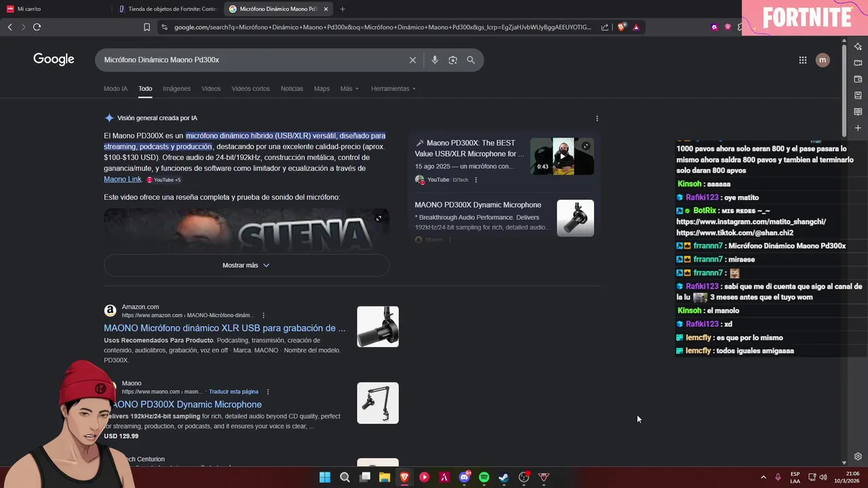Reload the page with the refresh icon
This screenshot has height=488, width=868.
coord(37,27)
